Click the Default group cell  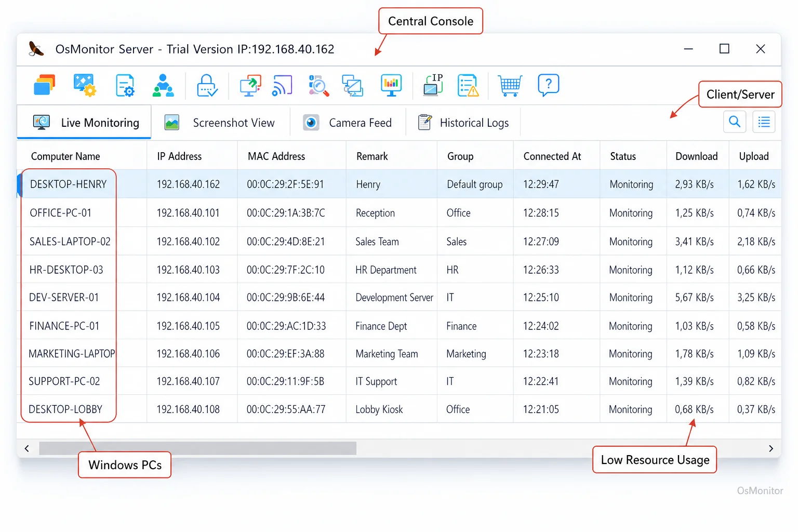coord(475,184)
